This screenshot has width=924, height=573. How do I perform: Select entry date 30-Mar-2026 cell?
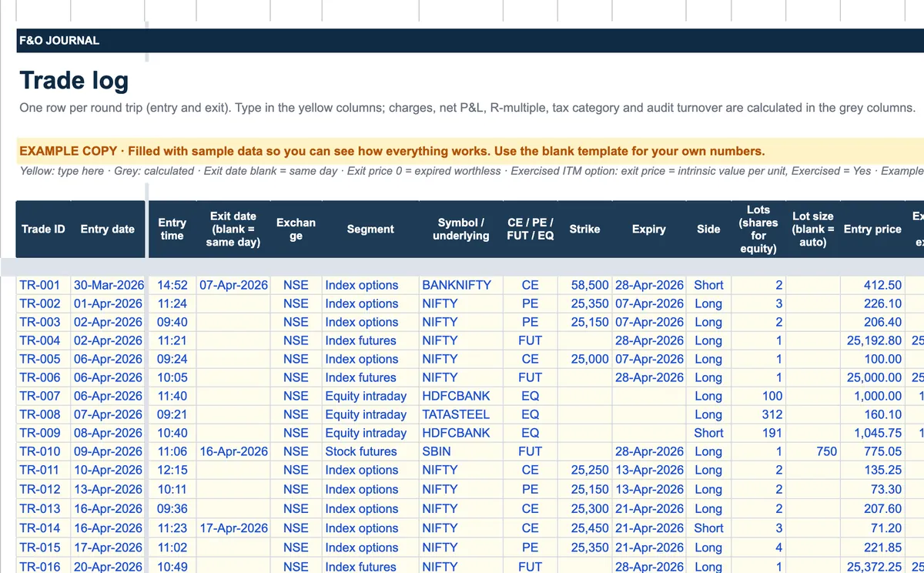point(108,285)
